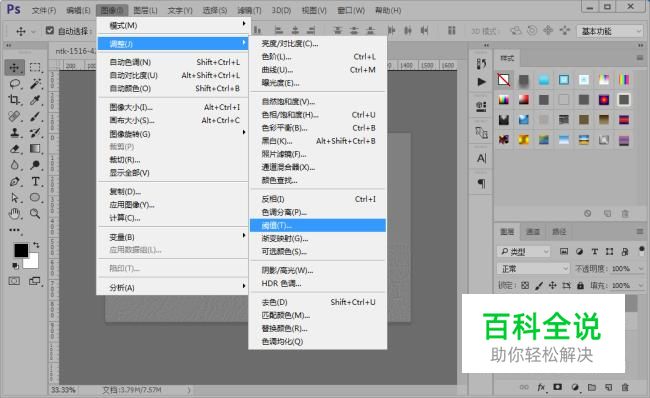650x398 pixels.
Task: Select the Move tool in the toolbox
Action: pyautogui.click(x=15, y=68)
